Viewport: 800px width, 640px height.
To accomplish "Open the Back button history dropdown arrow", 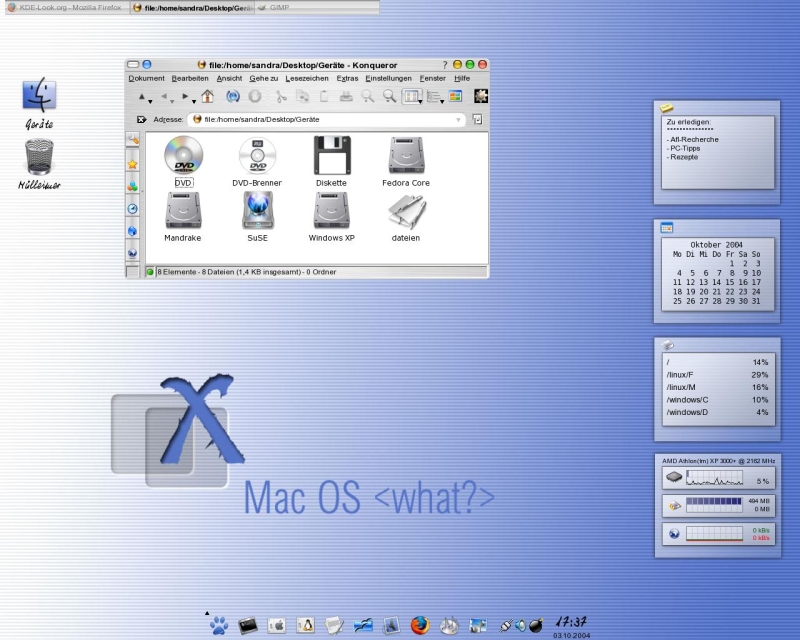I will point(172,102).
